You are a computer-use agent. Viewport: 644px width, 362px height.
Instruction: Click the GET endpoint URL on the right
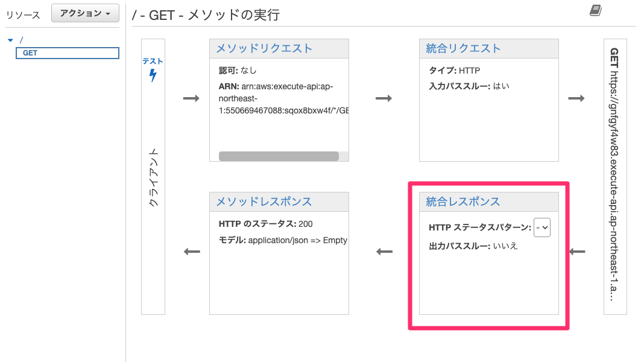[x=614, y=175]
